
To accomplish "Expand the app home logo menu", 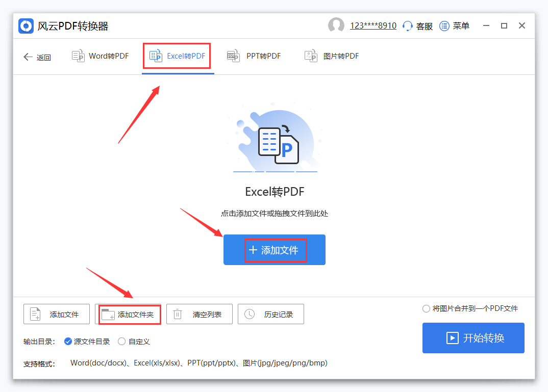I will click(x=26, y=25).
